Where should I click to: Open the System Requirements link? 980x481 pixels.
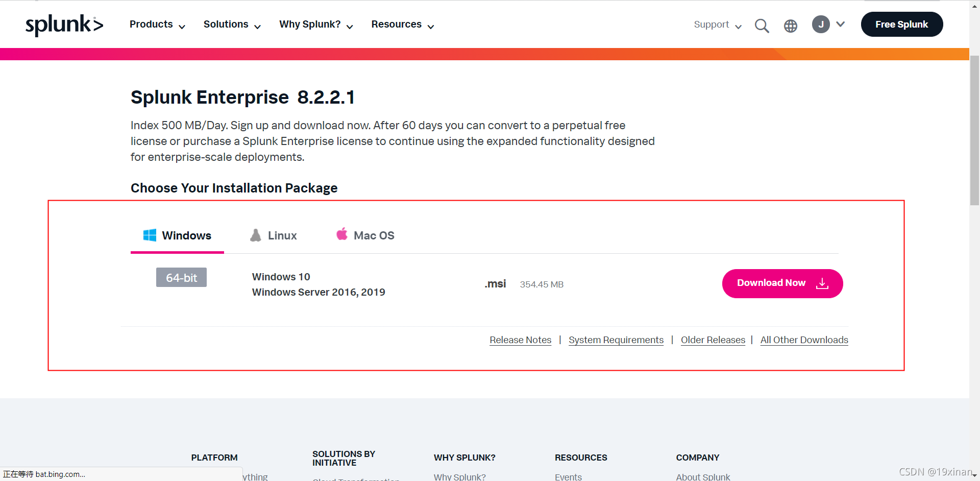(616, 340)
